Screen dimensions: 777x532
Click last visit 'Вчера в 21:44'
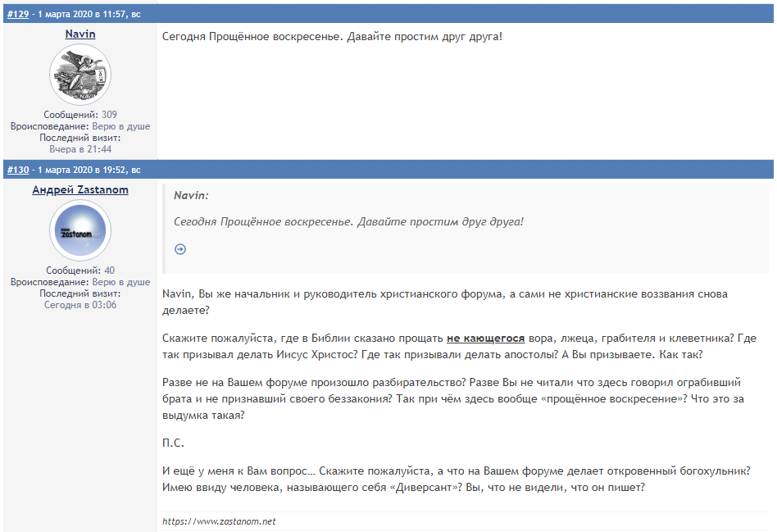point(80,149)
